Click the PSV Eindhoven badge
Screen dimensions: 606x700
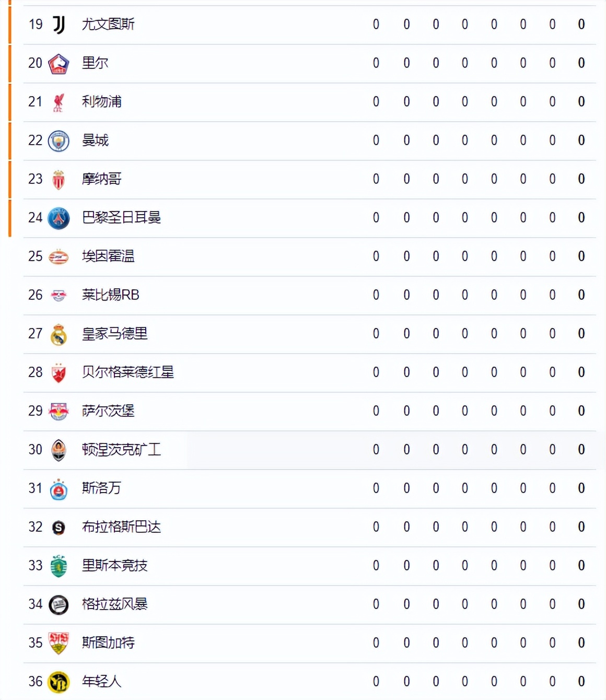point(59,257)
